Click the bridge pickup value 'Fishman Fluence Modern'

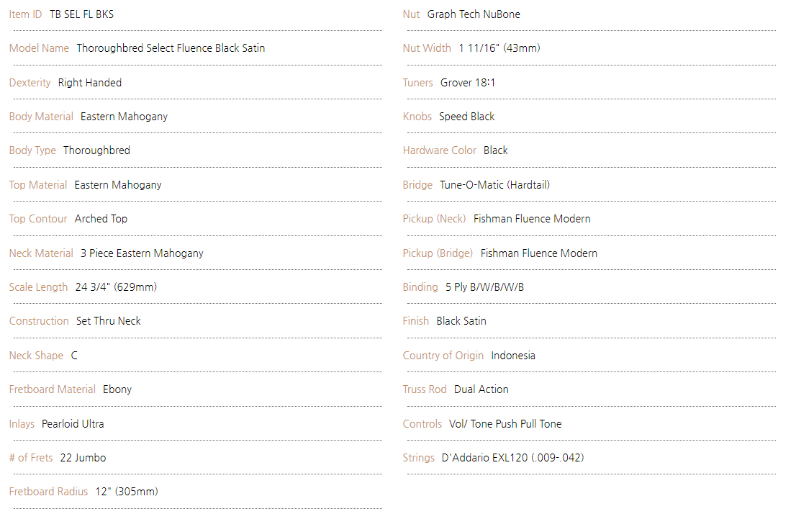click(539, 253)
